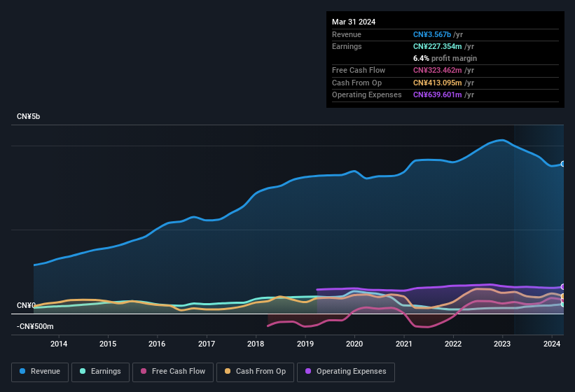The width and height of the screenshot is (575, 392).
Task: Click the CN¥5b y-axis label
Action: 29,116
